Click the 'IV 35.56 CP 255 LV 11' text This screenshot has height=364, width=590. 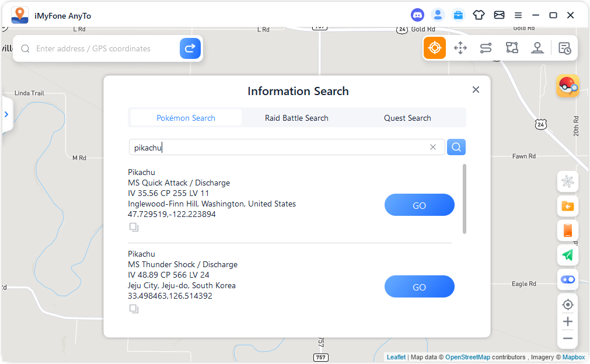coord(168,193)
